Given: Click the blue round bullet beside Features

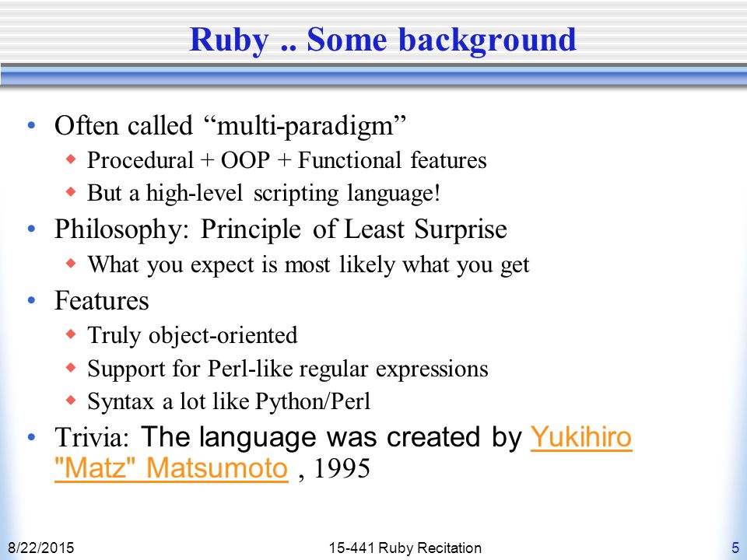Looking at the screenshot, I should pyautogui.click(x=32, y=300).
